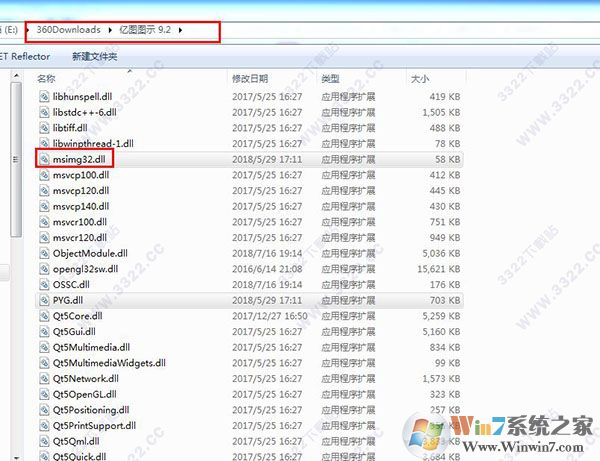Click the 58 KB size cell

(x=447, y=159)
